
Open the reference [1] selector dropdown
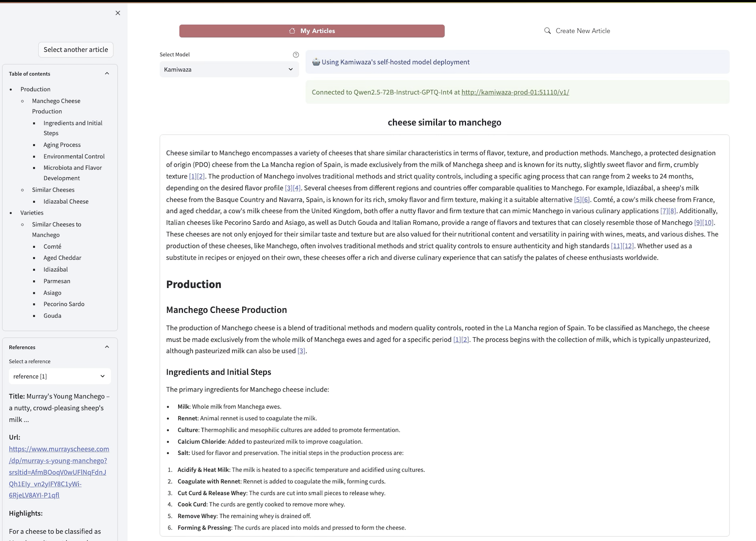[60, 376]
